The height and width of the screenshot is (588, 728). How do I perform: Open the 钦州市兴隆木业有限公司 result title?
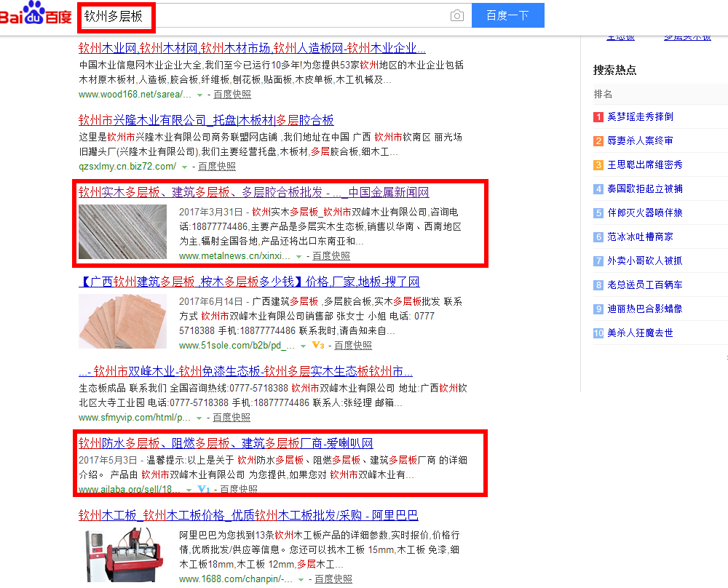(x=206, y=120)
